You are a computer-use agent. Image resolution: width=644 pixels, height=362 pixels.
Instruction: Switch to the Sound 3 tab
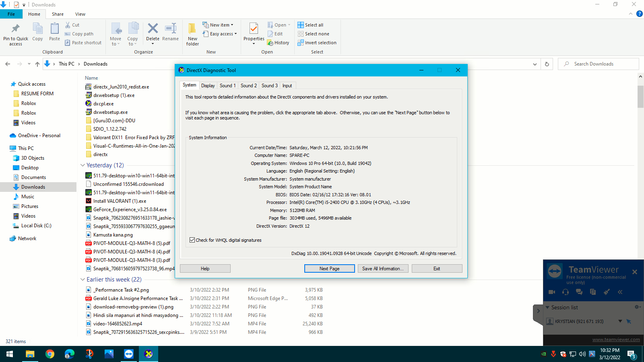pyautogui.click(x=269, y=86)
